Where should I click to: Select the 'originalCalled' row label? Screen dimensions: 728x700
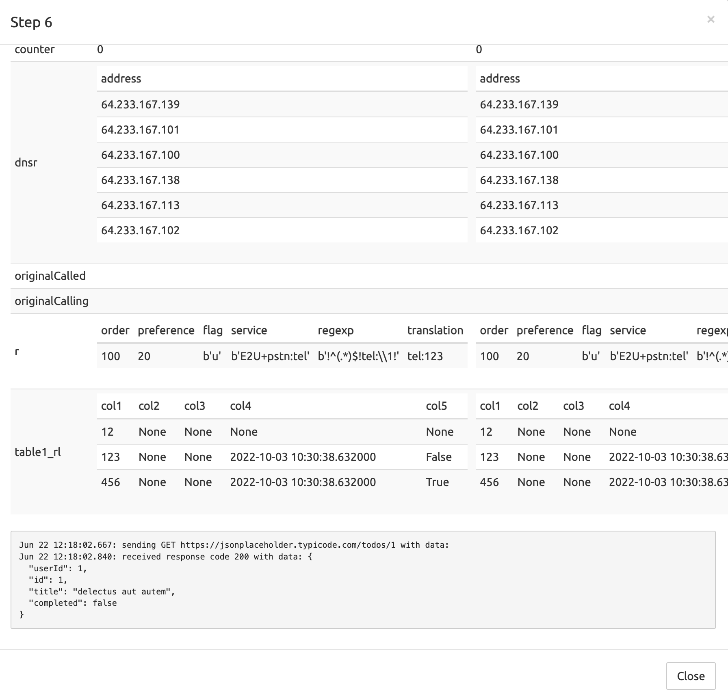tap(50, 276)
